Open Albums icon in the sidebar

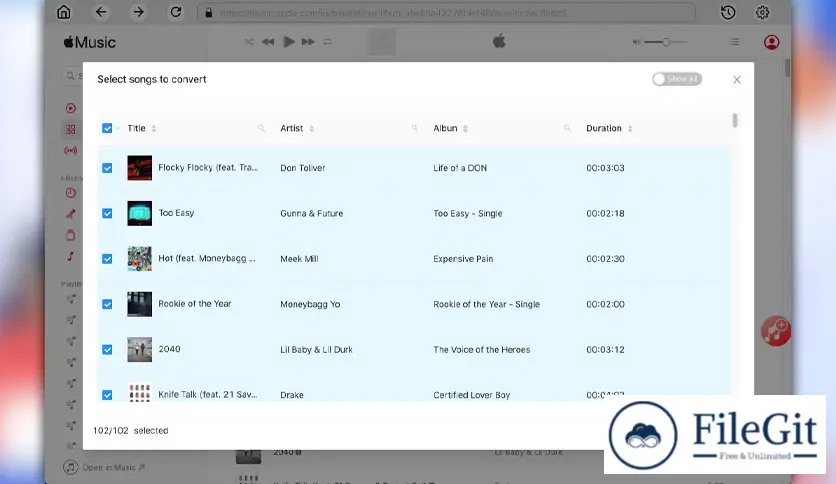tap(70, 235)
